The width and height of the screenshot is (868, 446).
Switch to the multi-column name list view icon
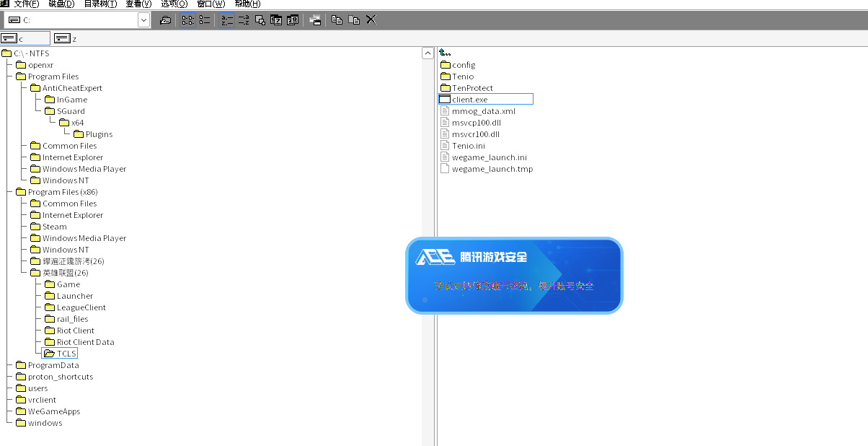188,20
